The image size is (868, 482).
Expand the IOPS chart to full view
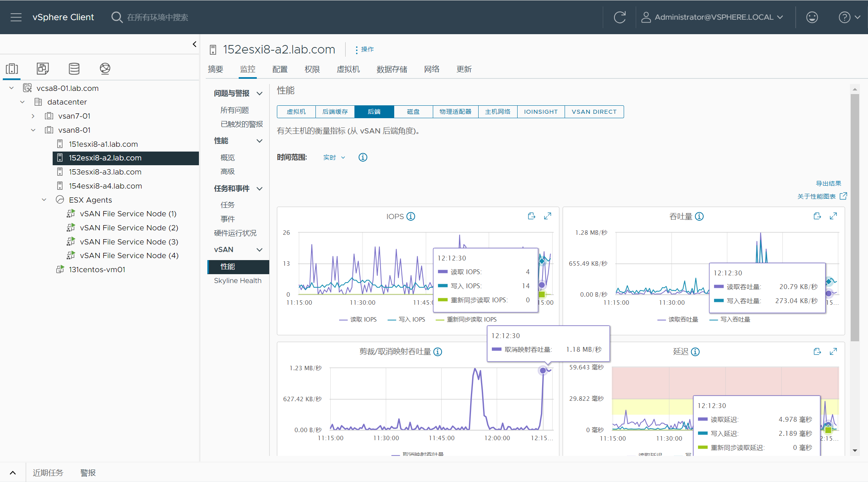(x=547, y=216)
